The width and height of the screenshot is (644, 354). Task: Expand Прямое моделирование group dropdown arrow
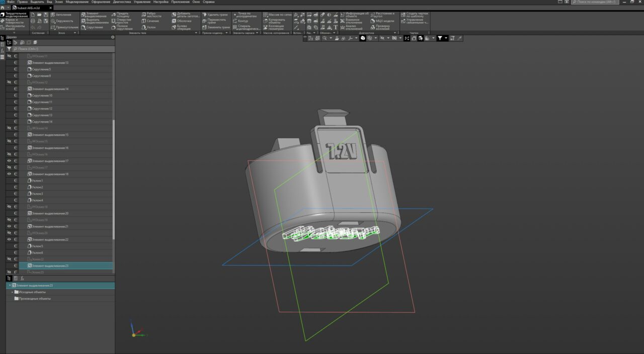pos(226,33)
